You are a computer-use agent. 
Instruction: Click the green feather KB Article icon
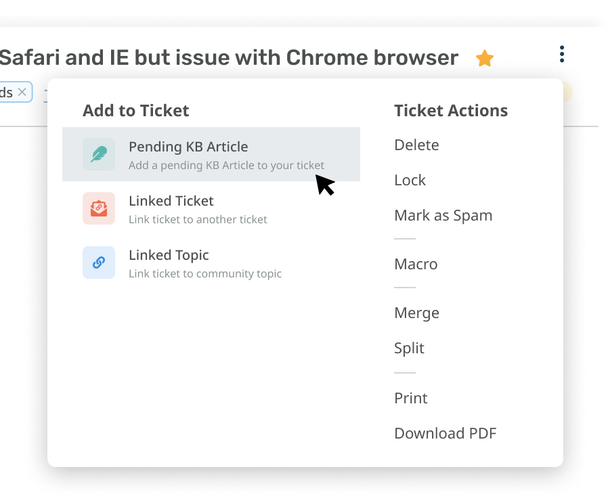99,154
